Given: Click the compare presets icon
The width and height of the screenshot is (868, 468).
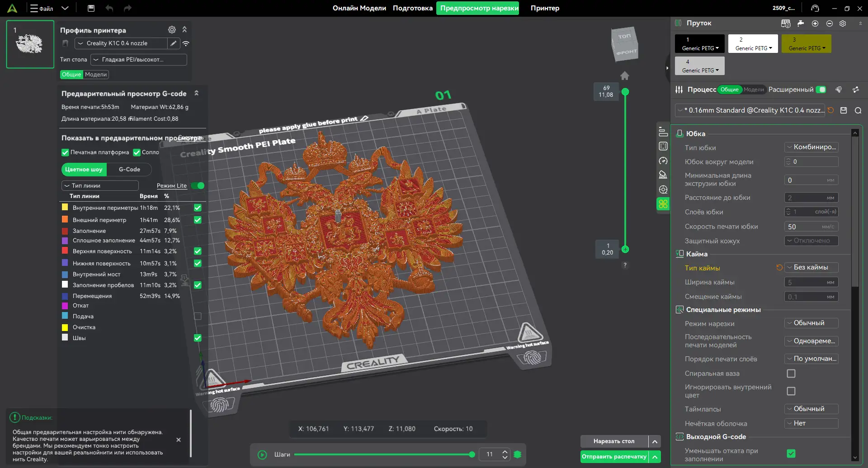Looking at the screenshot, I should coord(856,90).
